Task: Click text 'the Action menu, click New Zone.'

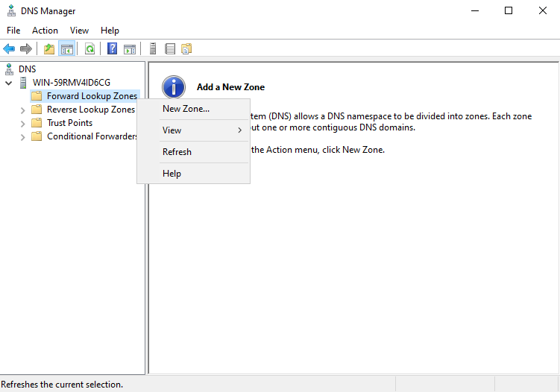Action: 318,150
